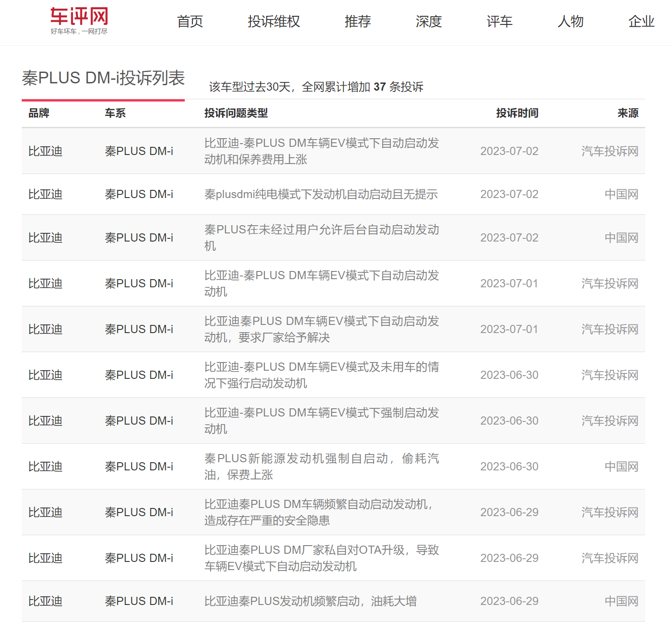This screenshot has height=624, width=672.
Task: Open complaint 秦plusdmi纯电模式下发动机自动启动且无提示
Action: [321, 194]
